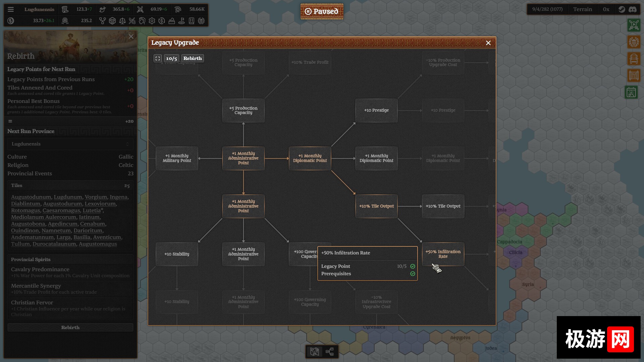Toggle the Paused game state button
The width and height of the screenshot is (644, 362).
tap(322, 11)
